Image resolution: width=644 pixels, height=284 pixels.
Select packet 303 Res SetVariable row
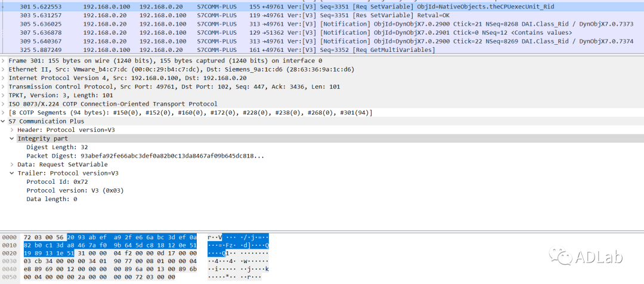tap(239, 14)
